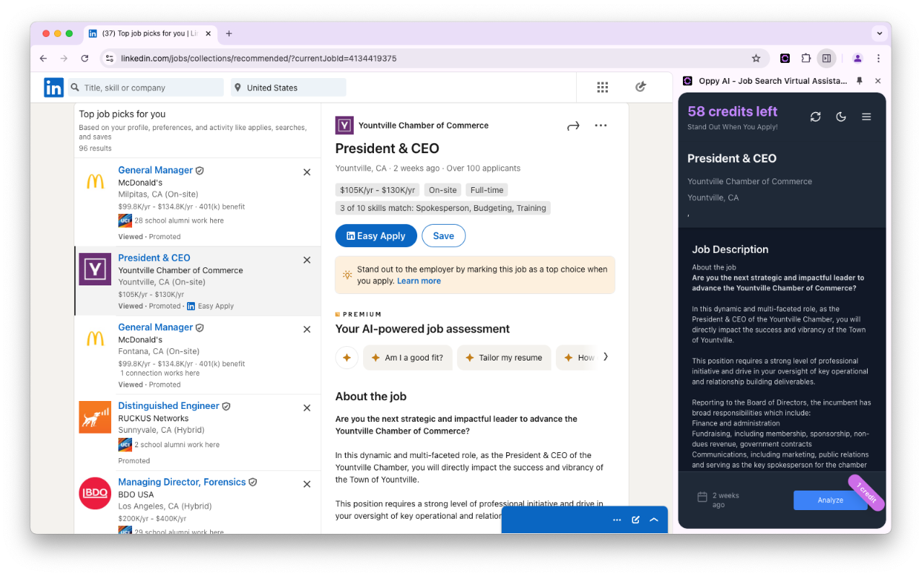Bookmark this page with the star icon
The width and height of the screenshot is (924, 578).
757,59
